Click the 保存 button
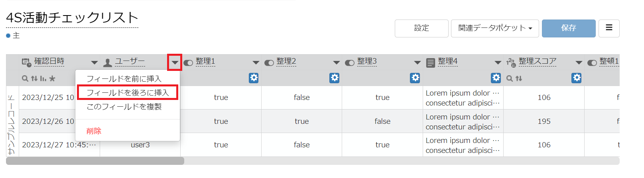The image size is (644, 178). coord(569,28)
